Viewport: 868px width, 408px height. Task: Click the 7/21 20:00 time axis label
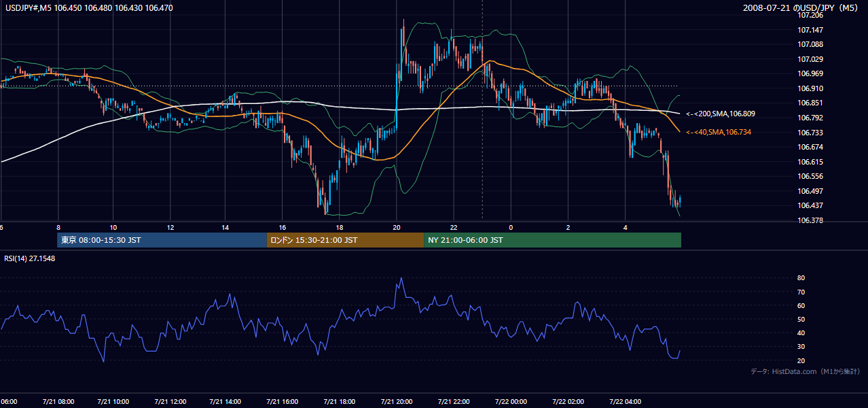pos(397,402)
